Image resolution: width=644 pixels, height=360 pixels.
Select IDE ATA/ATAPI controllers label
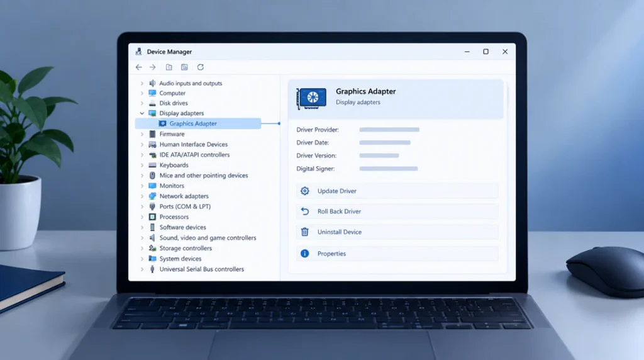[195, 155]
